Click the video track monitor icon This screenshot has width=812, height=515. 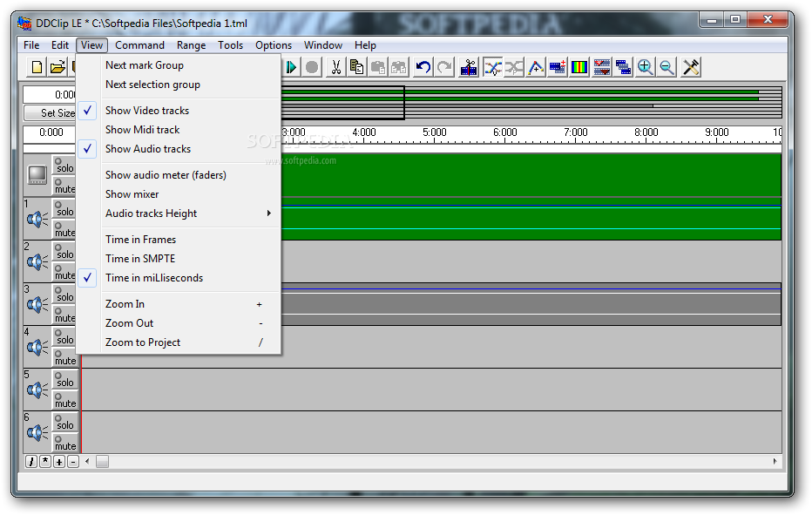tap(37, 174)
